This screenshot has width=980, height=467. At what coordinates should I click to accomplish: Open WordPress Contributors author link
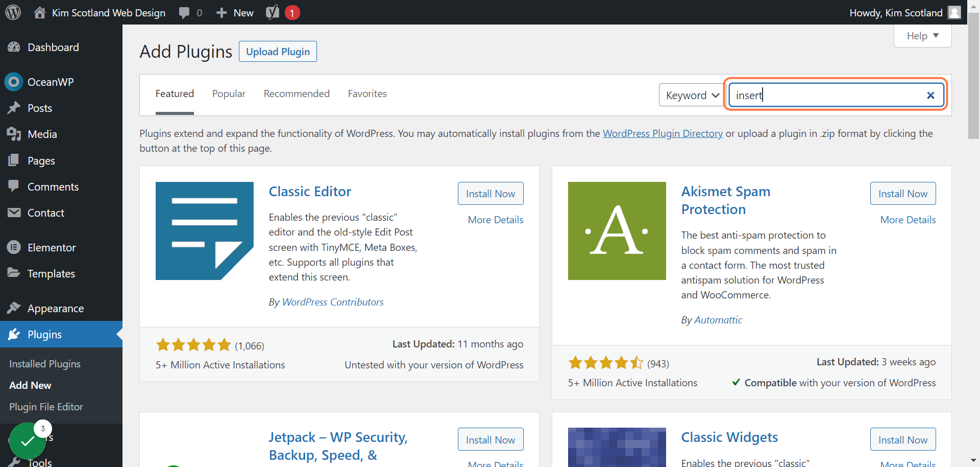pyautogui.click(x=333, y=302)
